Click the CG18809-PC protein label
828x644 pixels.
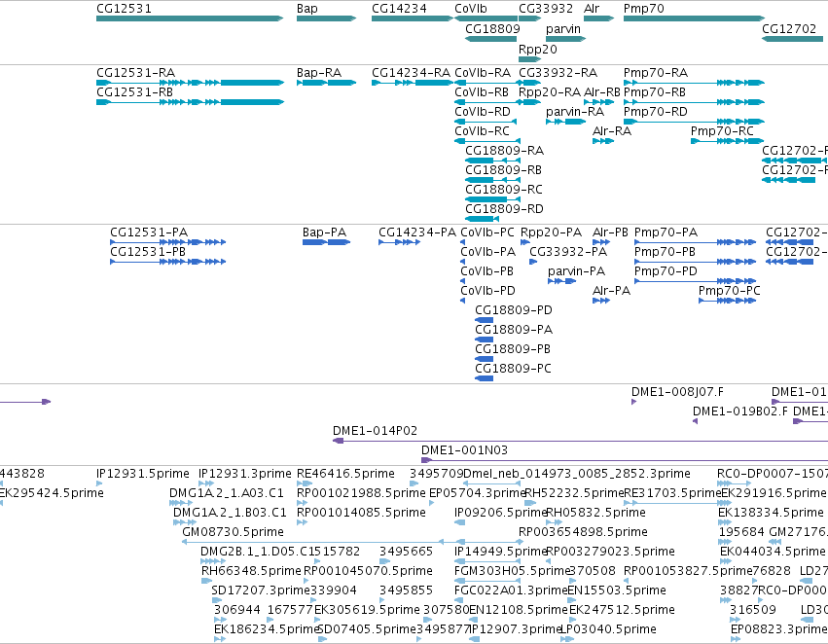(x=514, y=368)
